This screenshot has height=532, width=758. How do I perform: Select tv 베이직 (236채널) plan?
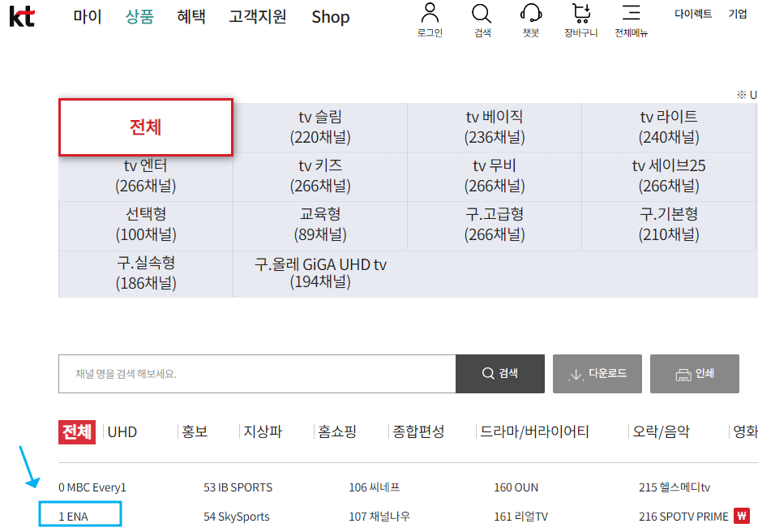click(x=495, y=127)
